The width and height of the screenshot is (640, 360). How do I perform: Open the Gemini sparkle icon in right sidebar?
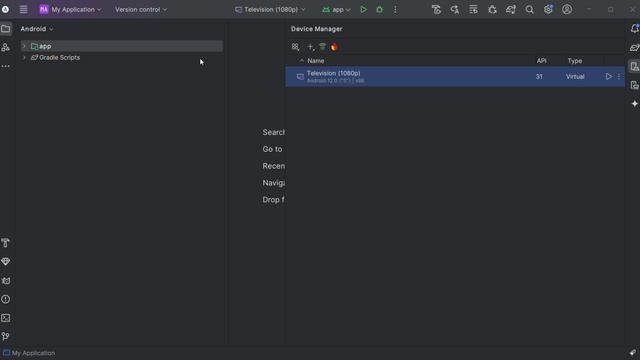coord(634,104)
